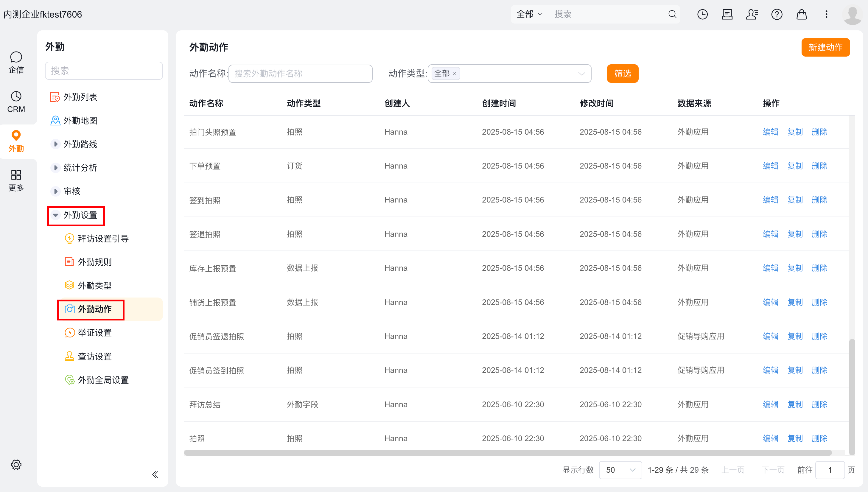Image resolution: width=868 pixels, height=492 pixels.
Task: Select 查访设置 menu item
Action: coord(88,356)
